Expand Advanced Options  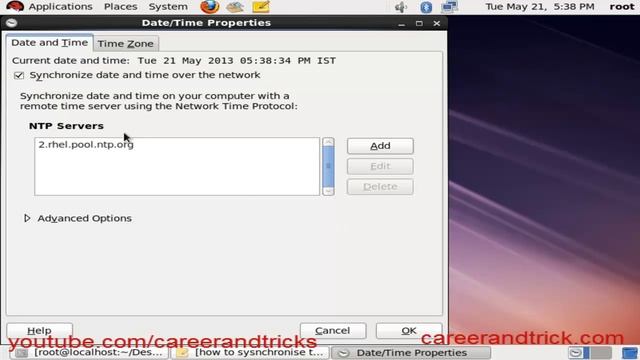[27, 218]
